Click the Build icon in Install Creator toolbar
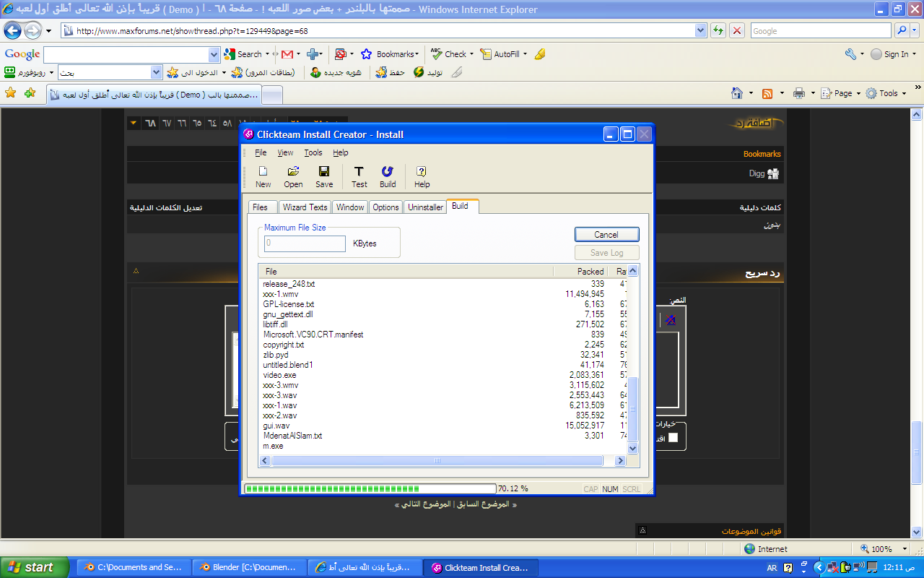The image size is (924, 578). [x=388, y=172]
